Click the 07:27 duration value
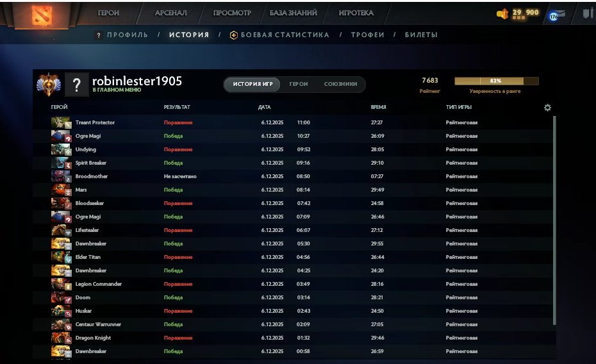The height and width of the screenshot is (364, 596). (377, 176)
